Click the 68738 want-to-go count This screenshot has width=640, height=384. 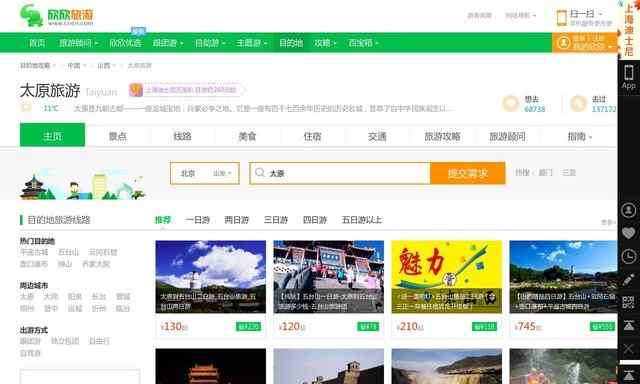pyautogui.click(x=534, y=109)
